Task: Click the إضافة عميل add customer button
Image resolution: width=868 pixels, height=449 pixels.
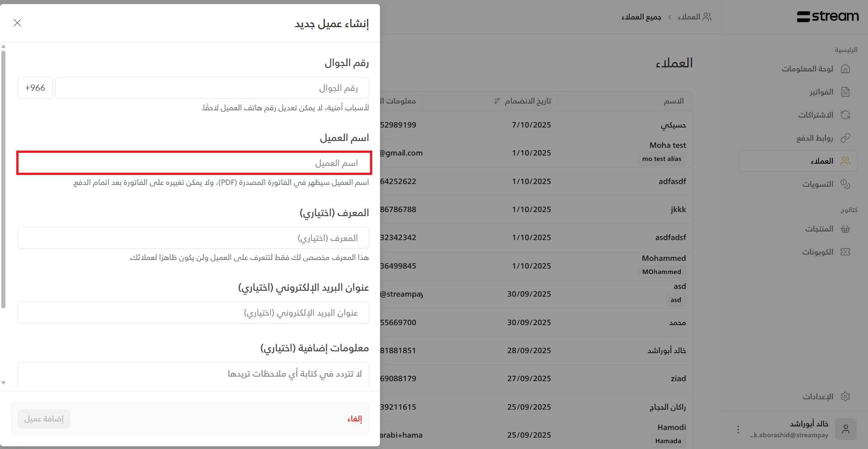Action: click(x=44, y=419)
